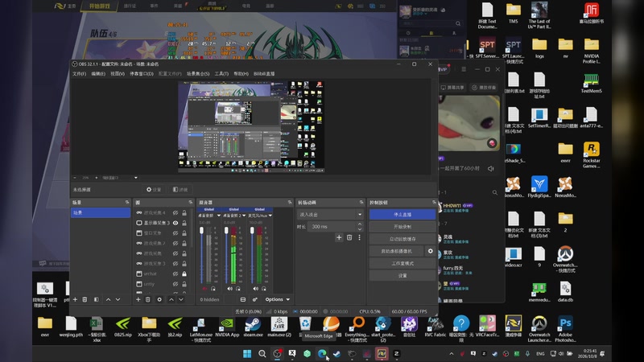Add a new source with plus icon
644x362 pixels.
(x=138, y=299)
